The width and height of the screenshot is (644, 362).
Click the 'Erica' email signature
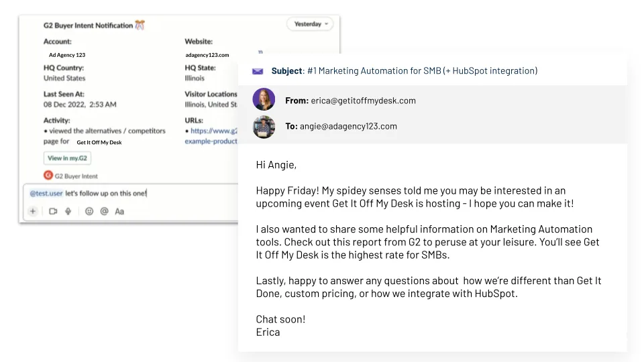pos(268,332)
